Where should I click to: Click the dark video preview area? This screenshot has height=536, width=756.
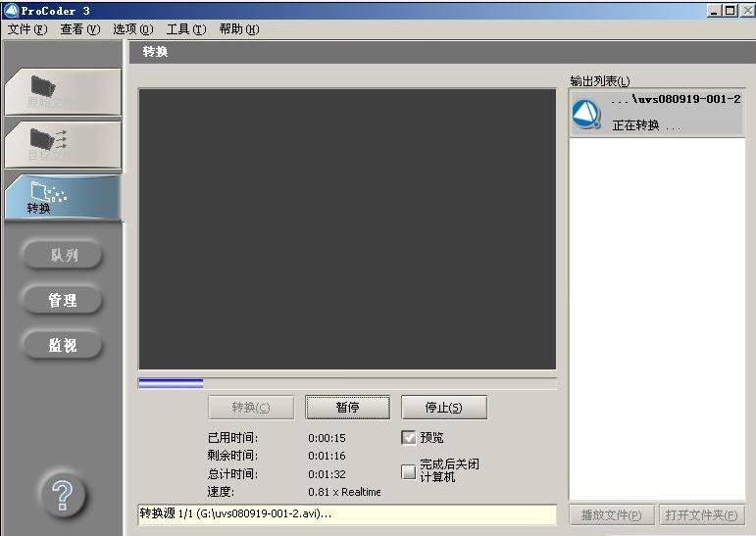point(347,229)
